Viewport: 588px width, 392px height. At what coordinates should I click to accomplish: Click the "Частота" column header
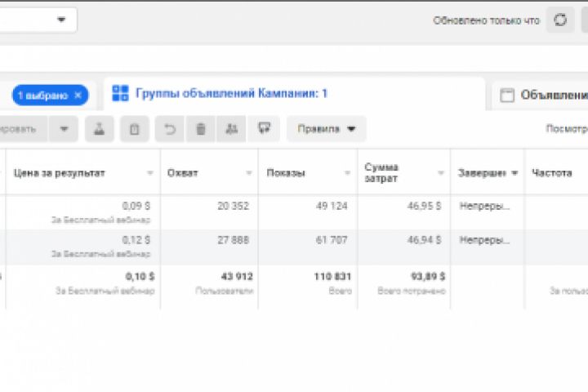pyautogui.click(x=552, y=173)
